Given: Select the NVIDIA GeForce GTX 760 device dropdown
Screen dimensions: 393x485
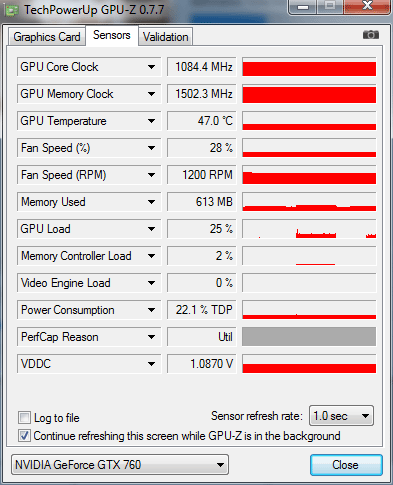Looking at the screenshot, I should (120, 464).
